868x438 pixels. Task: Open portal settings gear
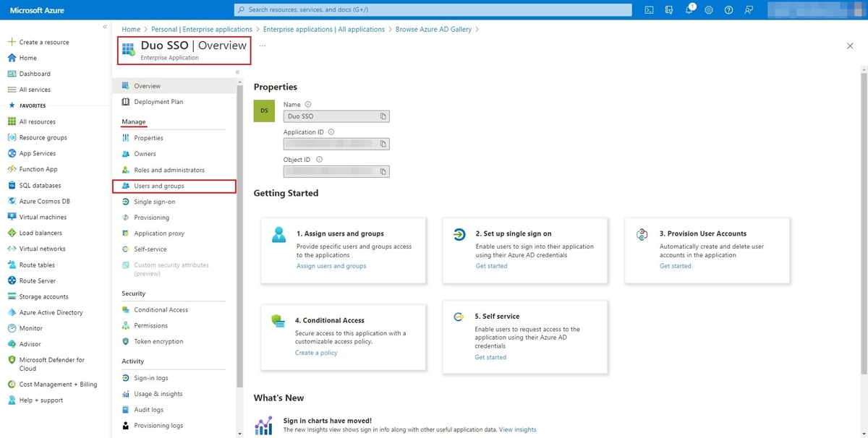[709, 10]
